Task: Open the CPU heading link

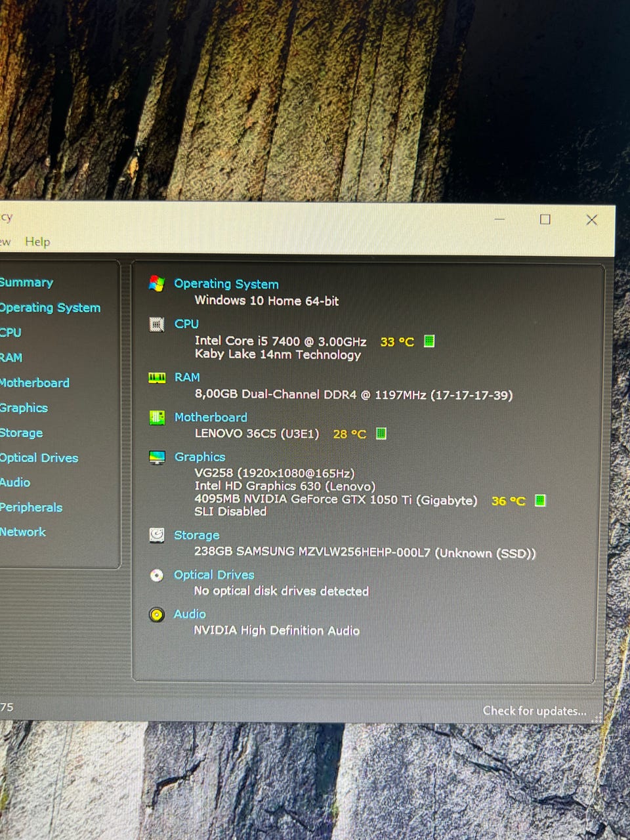Action: coord(186,324)
